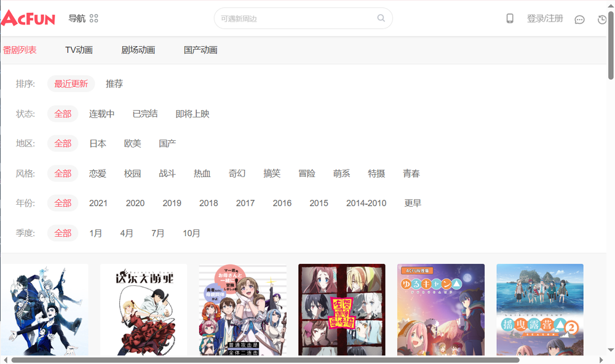The image size is (615, 364).
Task: Open the Yuru Camp anime thumbnail
Action: coord(441,309)
